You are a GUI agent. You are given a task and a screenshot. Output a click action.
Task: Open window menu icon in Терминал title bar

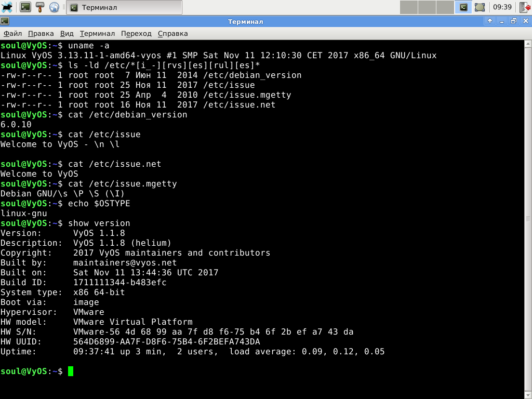coord(4,21)
